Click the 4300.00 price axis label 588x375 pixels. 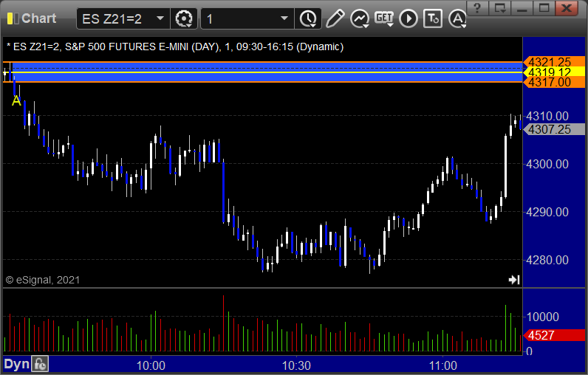point(547,164)
